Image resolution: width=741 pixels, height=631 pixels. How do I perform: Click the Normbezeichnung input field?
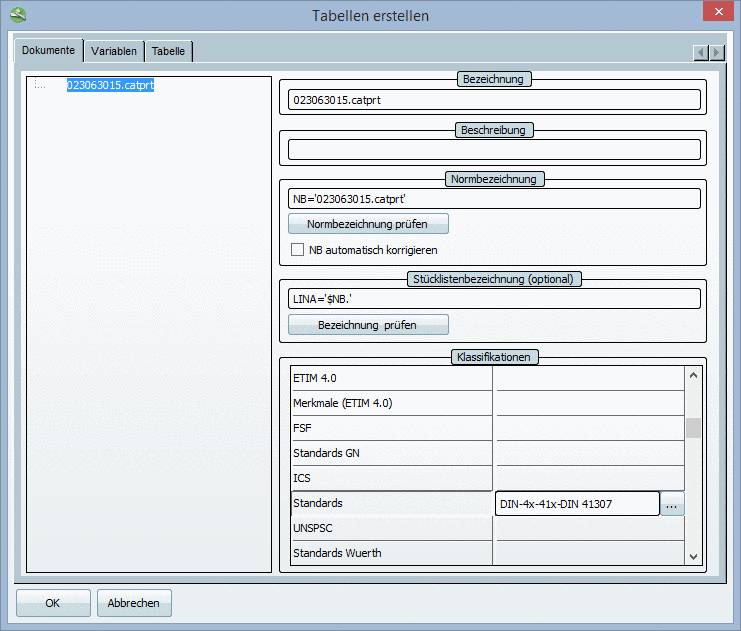[x=494, y=199]
